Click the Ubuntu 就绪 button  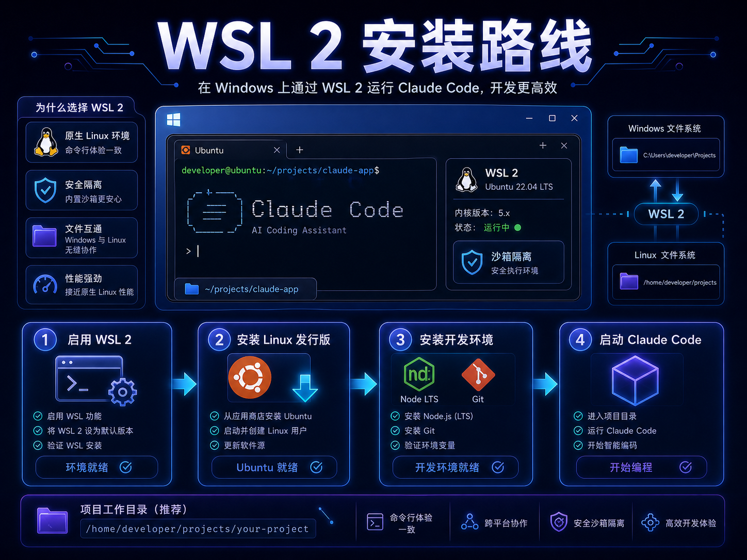[x=274, y=467]
